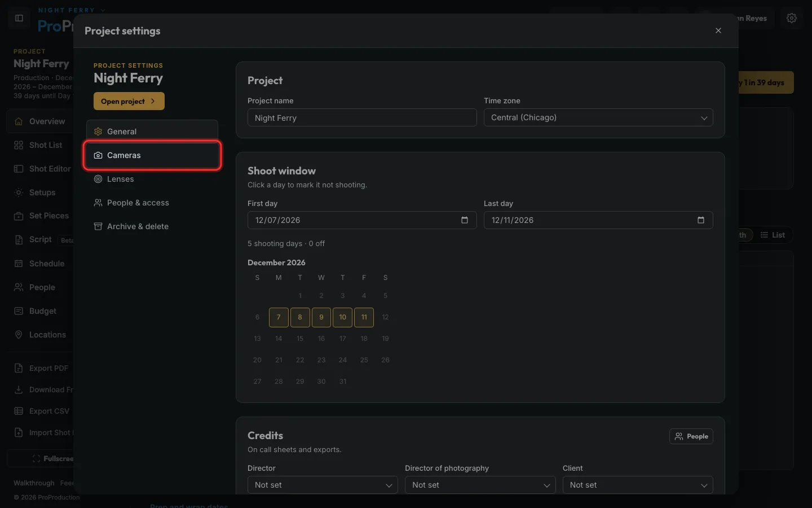The image size is (812, 508).
Task: Open Archive & delete settings
Action: 152,226
